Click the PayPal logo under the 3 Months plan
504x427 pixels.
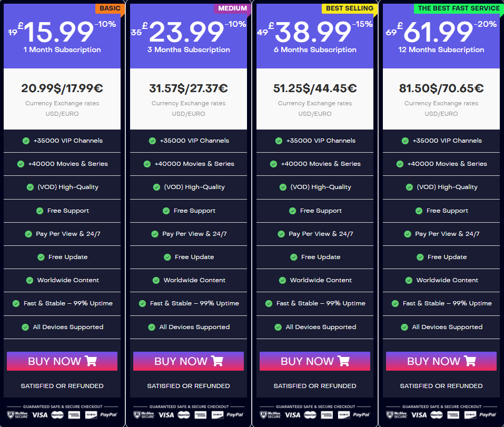coord(235,415)
